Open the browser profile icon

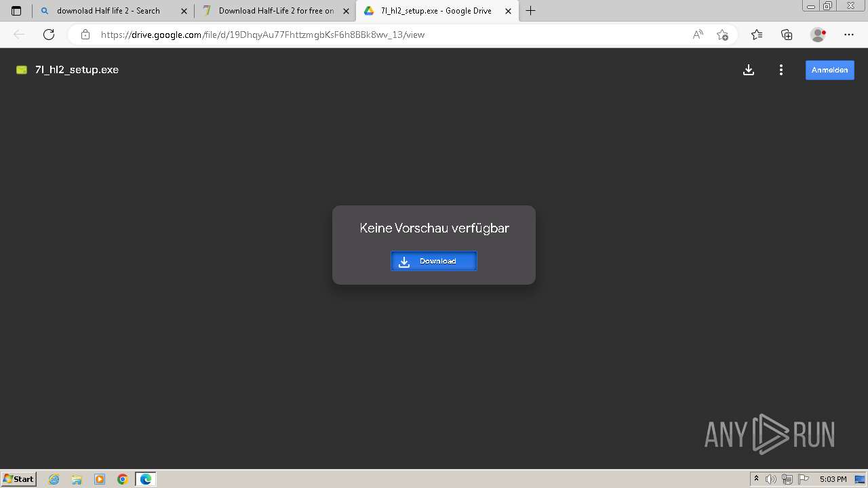point(818,35)
